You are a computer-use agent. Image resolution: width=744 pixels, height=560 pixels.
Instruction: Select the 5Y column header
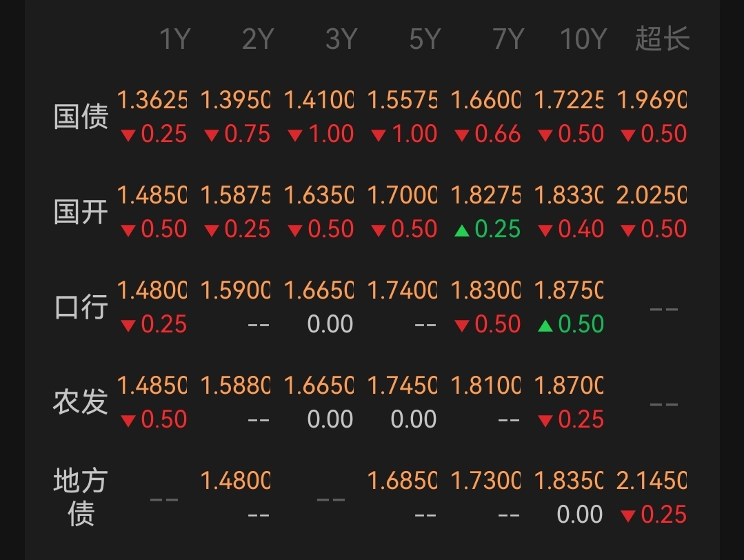(x=425, y=39)
